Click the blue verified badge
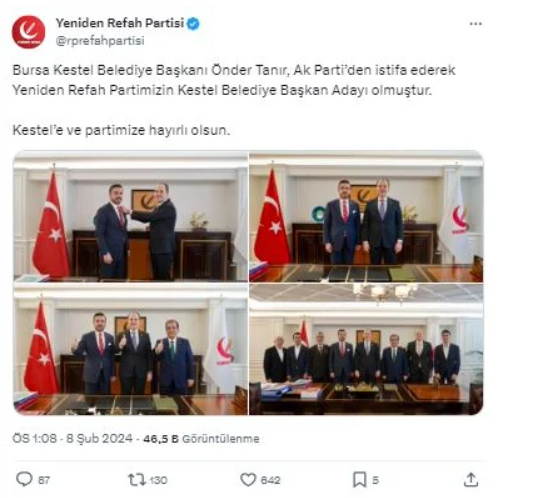 tap(193, 24)
